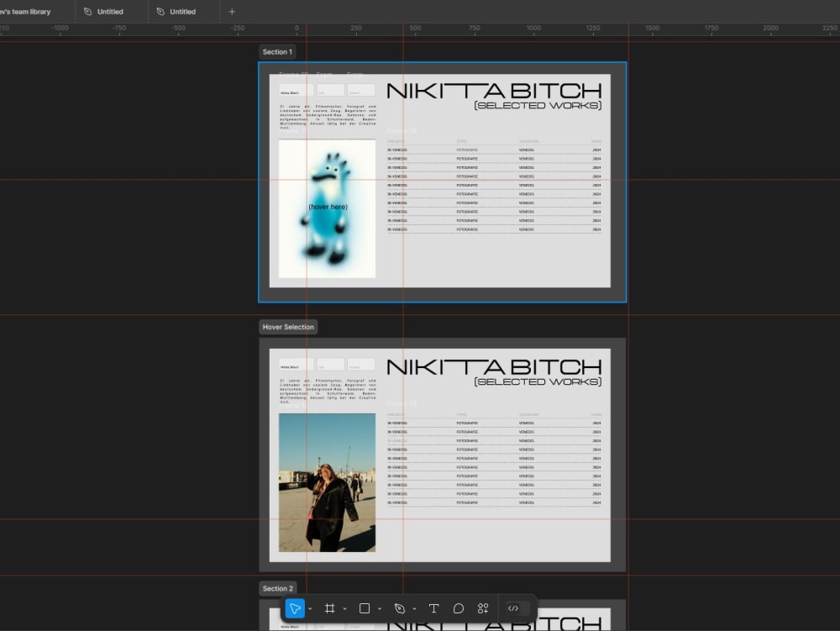Select the Pen tool
The width and height of the screenshot is (840, 631).
pyautogui.click(x=400, y=608)
